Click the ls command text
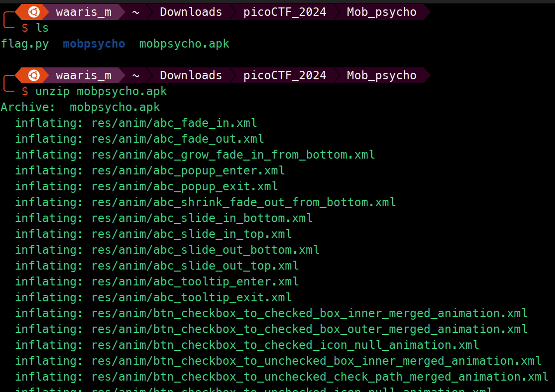The width and height of the screenshot is (555, 392). click(x=42, y=28)
